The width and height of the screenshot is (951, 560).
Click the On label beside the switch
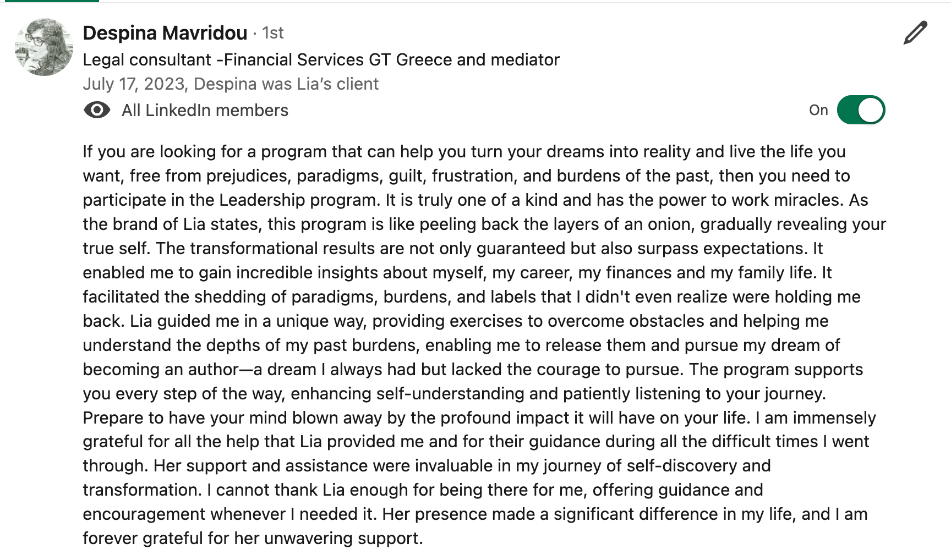(818, 111)
